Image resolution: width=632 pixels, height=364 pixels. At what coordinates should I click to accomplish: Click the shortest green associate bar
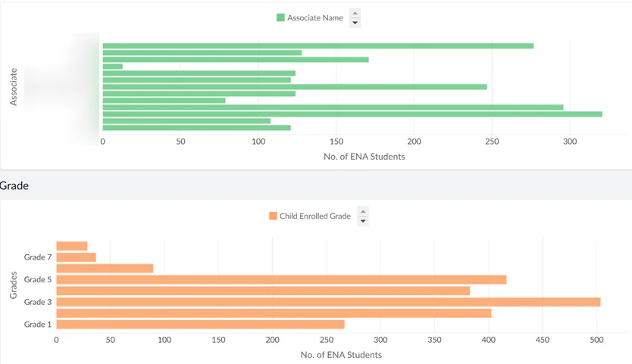[112, 67]
